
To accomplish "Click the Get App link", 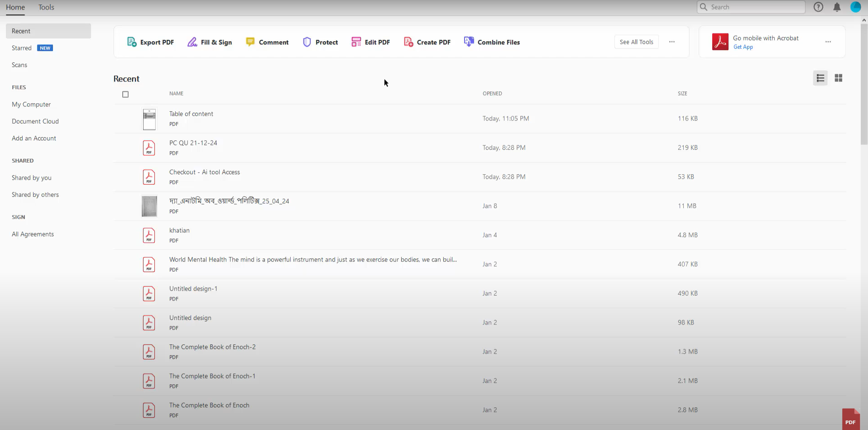I will tap(743, 47).
